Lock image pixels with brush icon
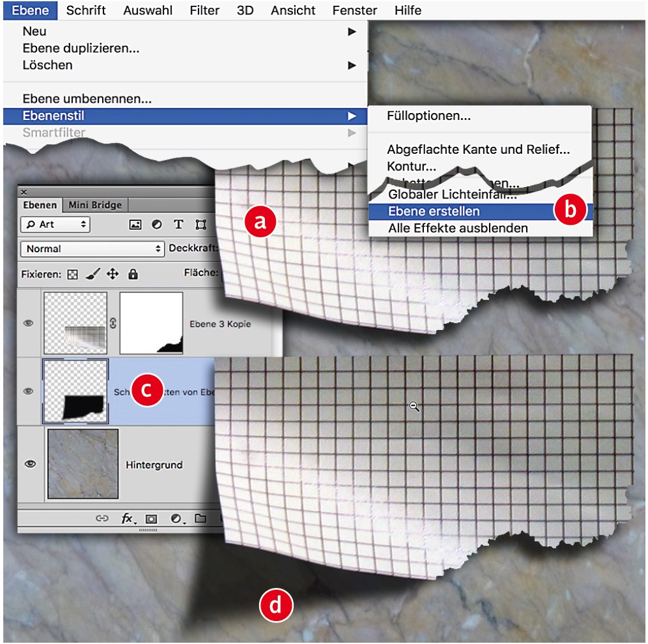 tap(93, 274)
